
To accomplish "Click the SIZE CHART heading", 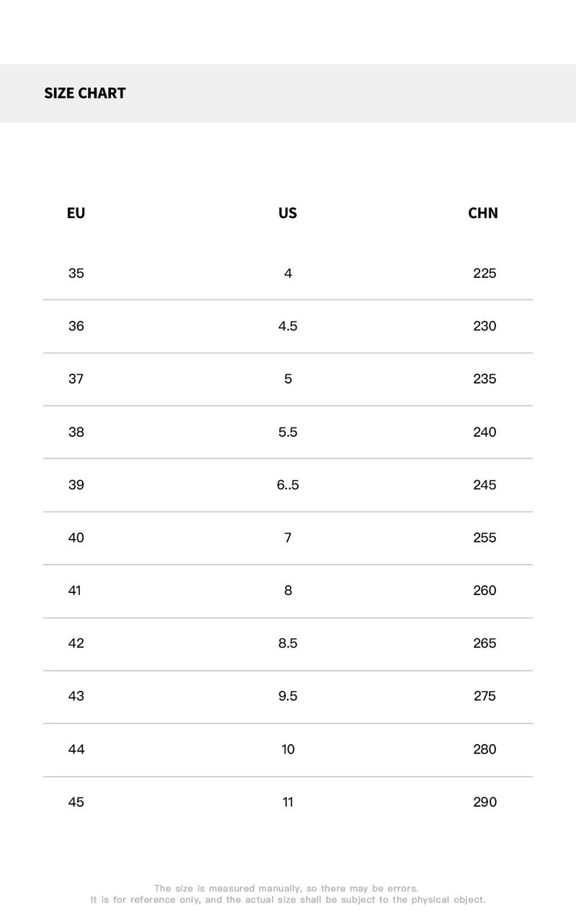I will [x=85, y=93].
